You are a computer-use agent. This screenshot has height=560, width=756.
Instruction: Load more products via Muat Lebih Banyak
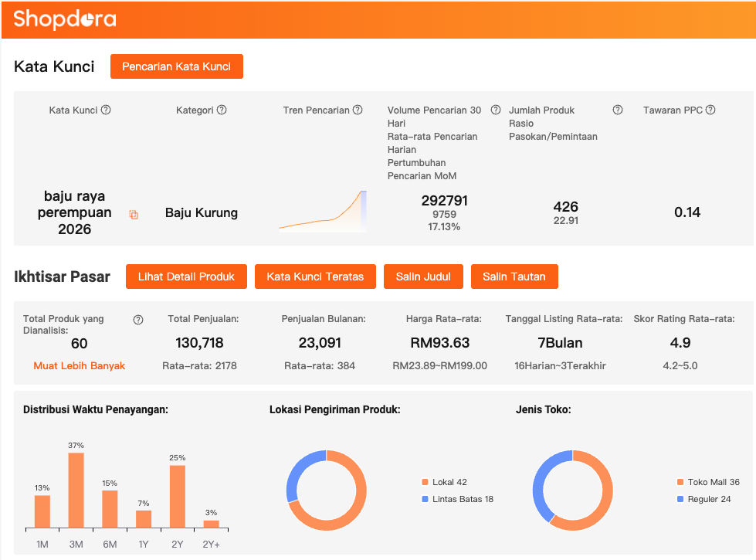tap(79, 365)
